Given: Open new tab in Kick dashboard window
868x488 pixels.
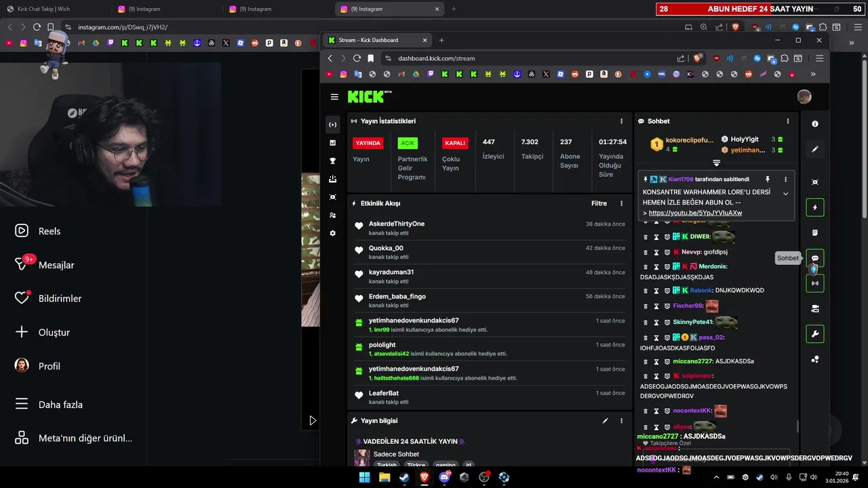Looking at the screenshot, I should pos(441,40).
